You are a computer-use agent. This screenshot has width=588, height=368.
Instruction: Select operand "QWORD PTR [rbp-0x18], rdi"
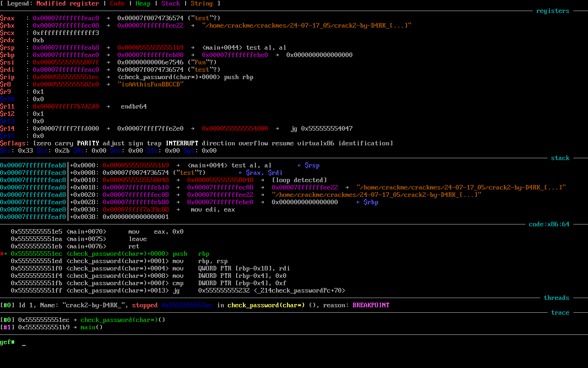point(244,269)
